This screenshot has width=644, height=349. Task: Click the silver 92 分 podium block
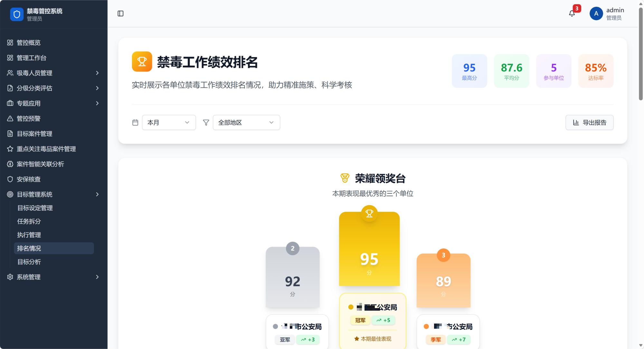(293, 277)
